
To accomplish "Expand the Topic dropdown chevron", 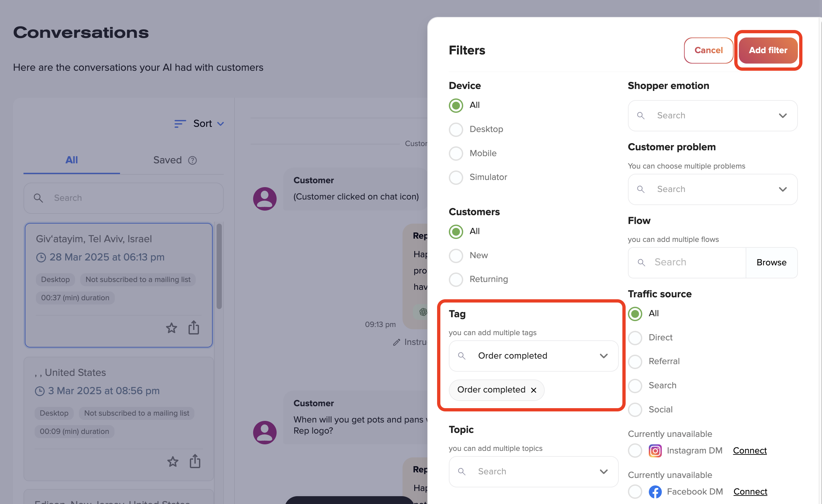I will coord(603,472).
